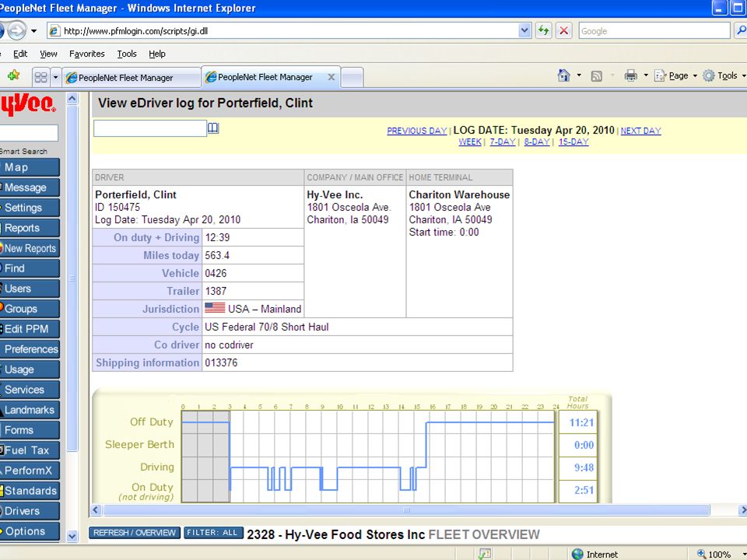Click the browser Back arrow button
747x560 pixels.
(x=2, y=31)
